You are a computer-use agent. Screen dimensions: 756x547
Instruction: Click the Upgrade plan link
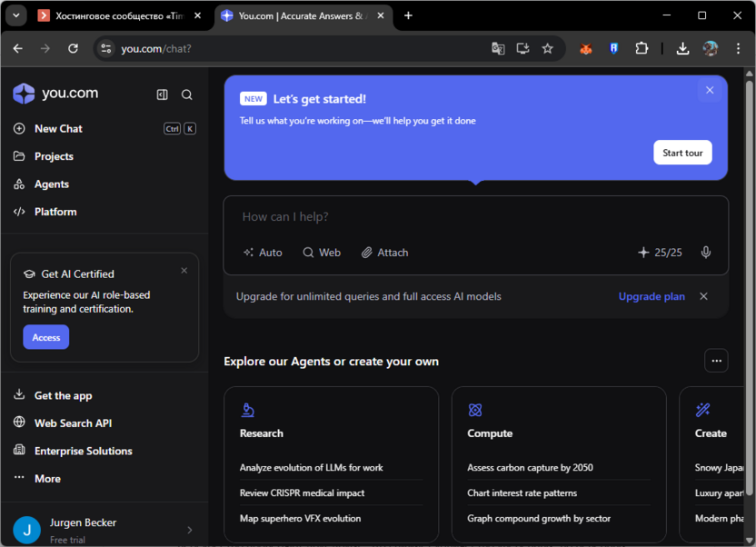652,296
